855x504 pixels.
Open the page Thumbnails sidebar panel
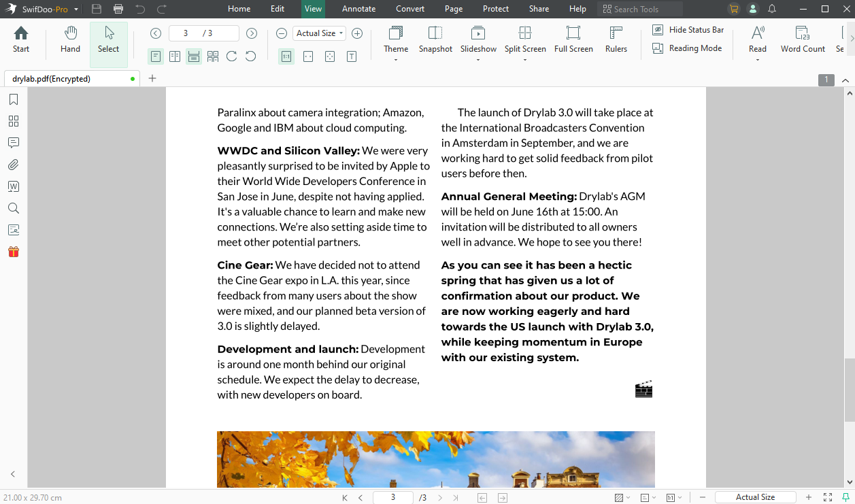[14, 121]
